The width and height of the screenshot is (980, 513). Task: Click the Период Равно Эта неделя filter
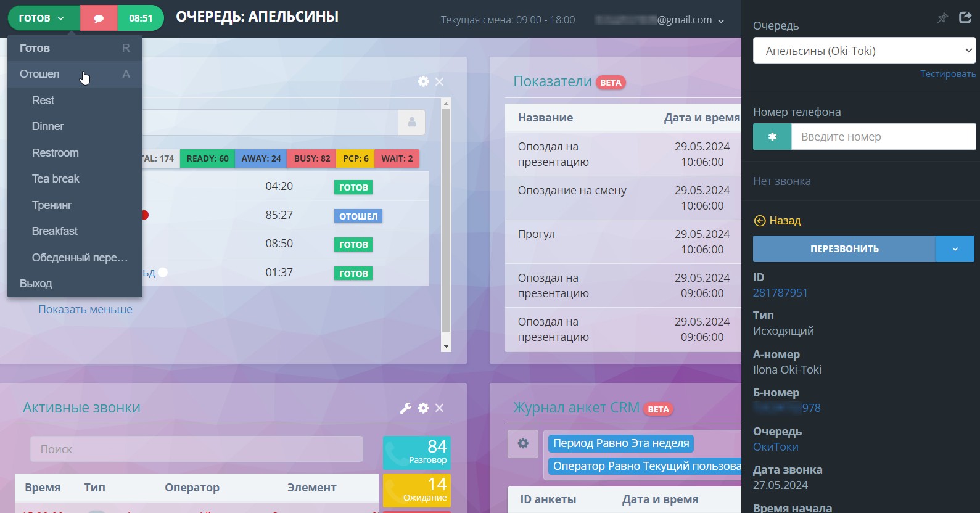click(621, 443)
